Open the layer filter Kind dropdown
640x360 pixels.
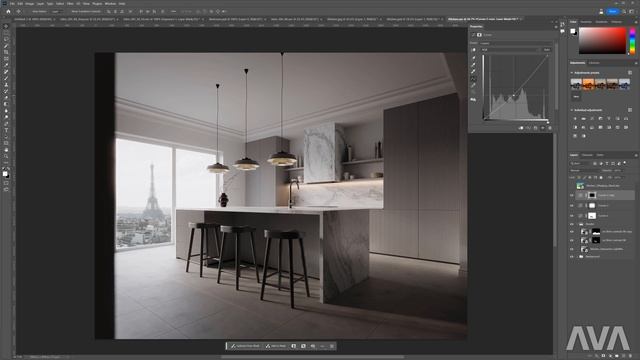coord(580,163)
